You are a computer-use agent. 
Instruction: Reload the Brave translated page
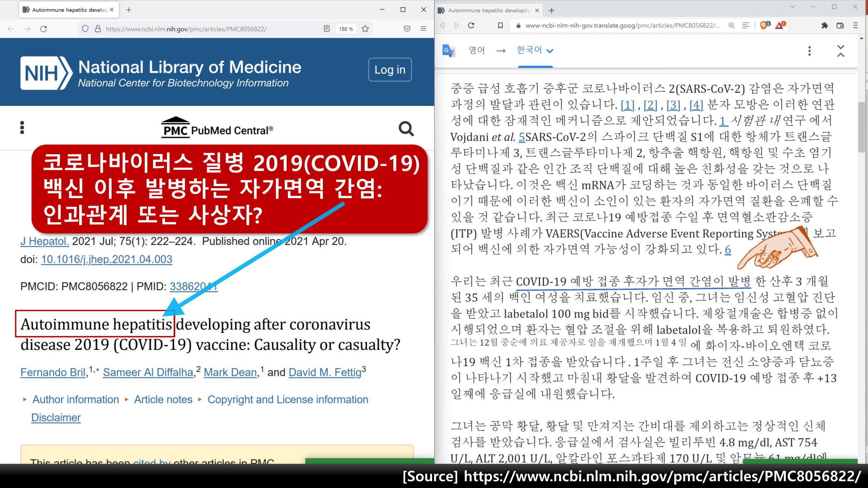[x=471, y=25]
